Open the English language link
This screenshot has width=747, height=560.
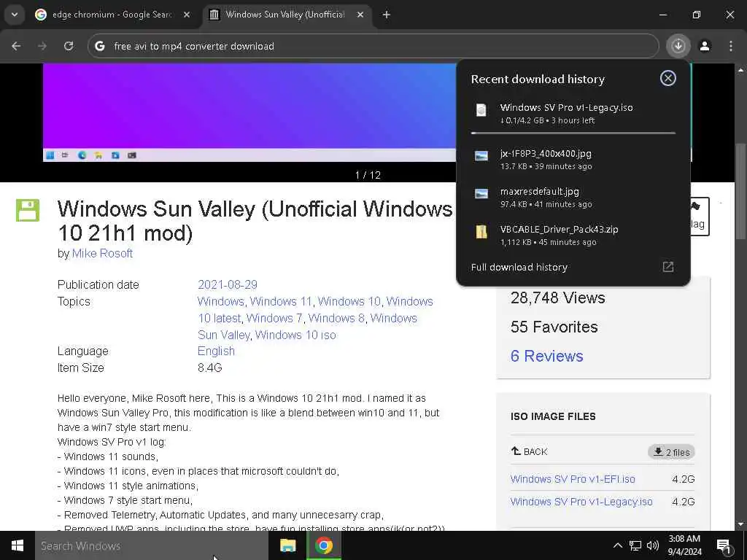pyautogui.click(x=216, y=351)
